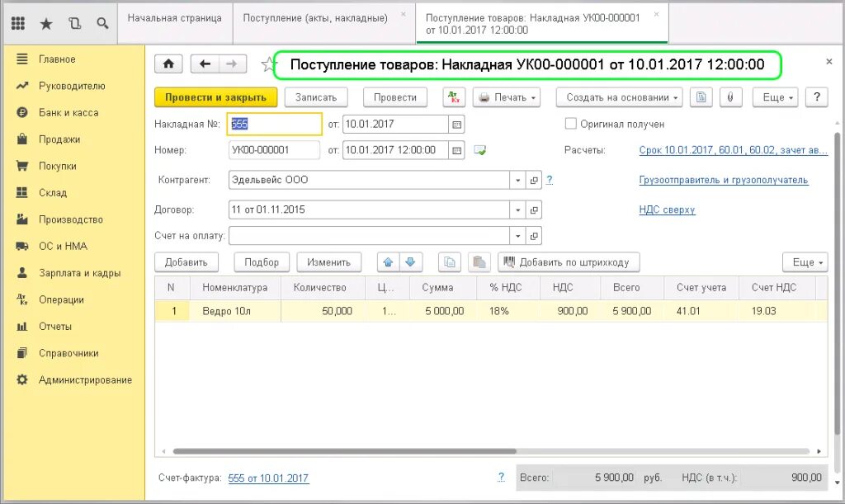Open the reports document icon in toolbar
Viewport: 845px width, 504px height.
tap(701, 97)
